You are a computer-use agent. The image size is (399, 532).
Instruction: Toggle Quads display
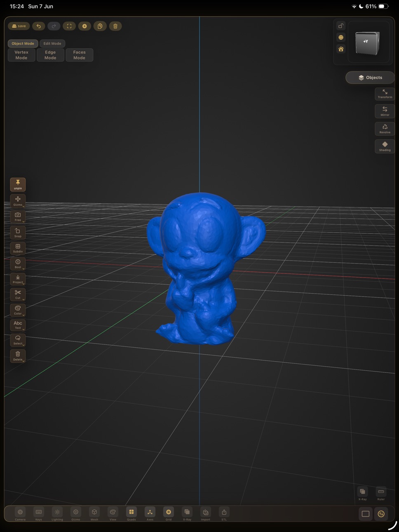(131, 513)
